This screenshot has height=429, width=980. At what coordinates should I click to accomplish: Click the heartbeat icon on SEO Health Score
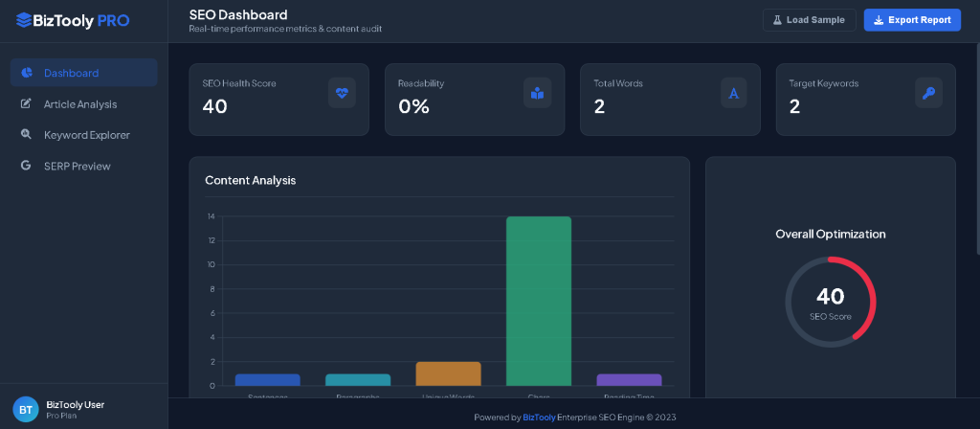342,93
